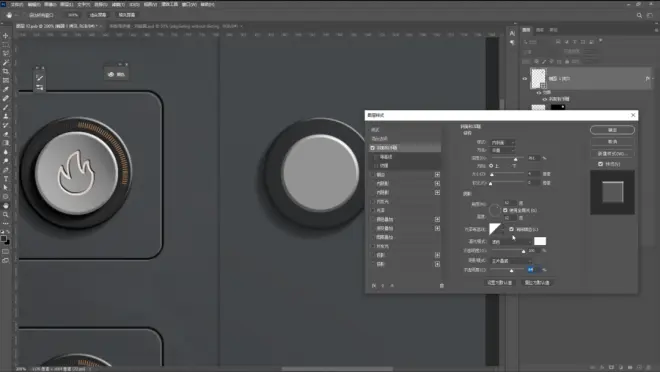Toggle the Preview checkbox in the dialog

pos(601,164)
